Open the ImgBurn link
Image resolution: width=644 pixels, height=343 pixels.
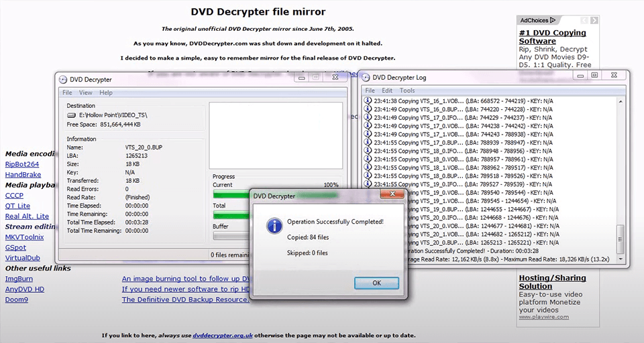tap(19, 279)
